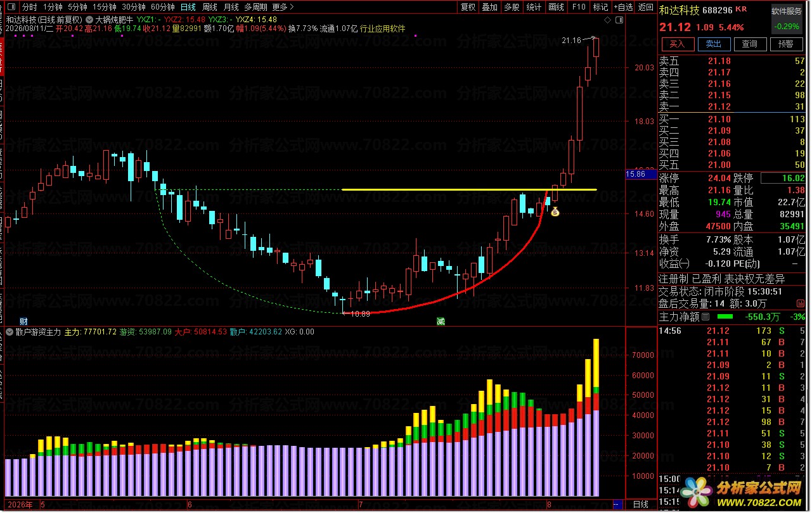Click the yellow horizontal resistance line
The height and width of the screenshot is (513, 812).
coord(469,189)
